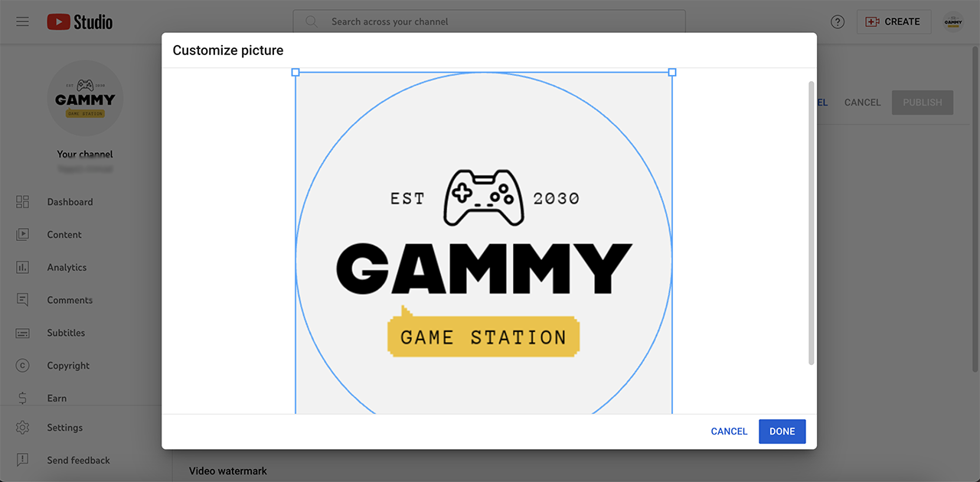Open the account avatar menu
Viewport: 980px width, 482px height.
coord(953,21)
